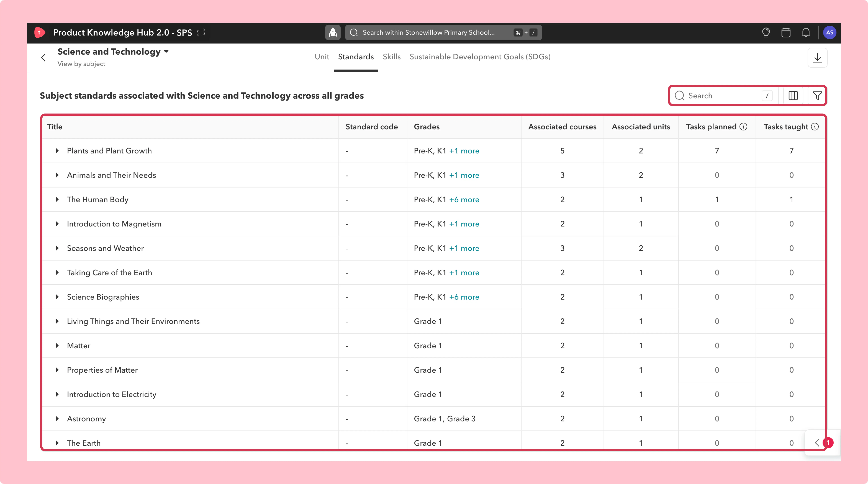This screenshot has height=484, width=868.
Task: Expand the Matter row
Action: (x=57, y=346)
